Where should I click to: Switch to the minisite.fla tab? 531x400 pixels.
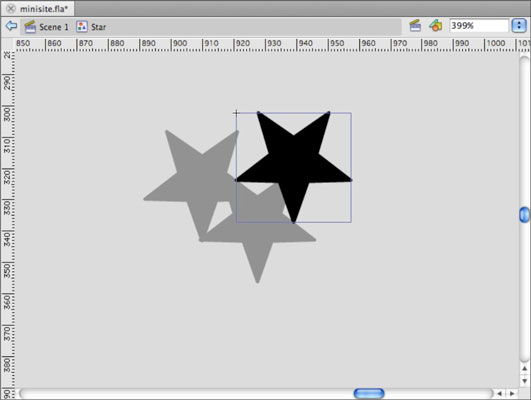(x=44, y=8)
